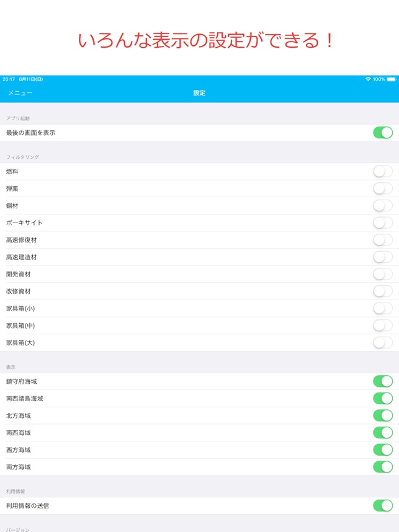The image size is (399, 532).
Task: Disable the 南西諸島海域 display switch
Action: click(383, 398)
